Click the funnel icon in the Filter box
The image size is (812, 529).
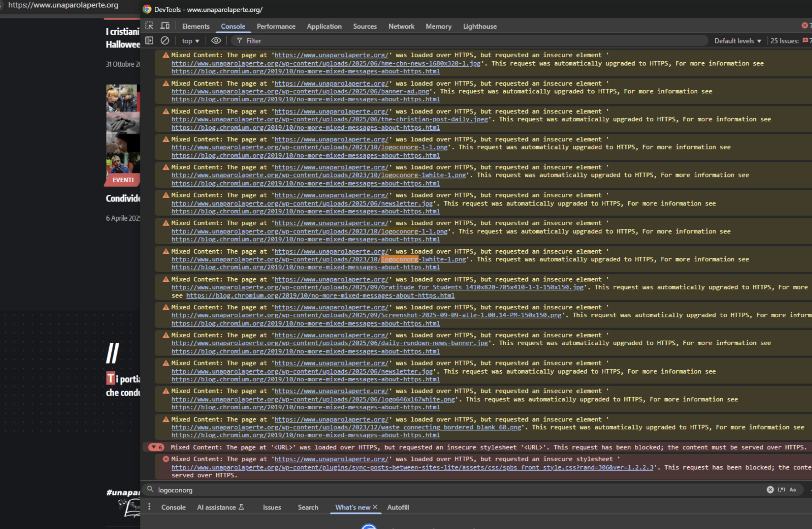click(x=240, y=41)
